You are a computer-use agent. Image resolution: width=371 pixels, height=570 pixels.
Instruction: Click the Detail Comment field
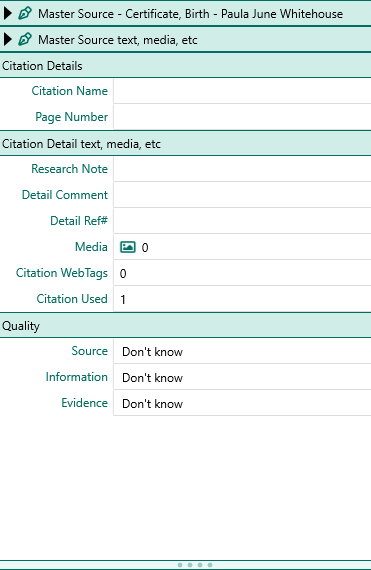[242, 195]
